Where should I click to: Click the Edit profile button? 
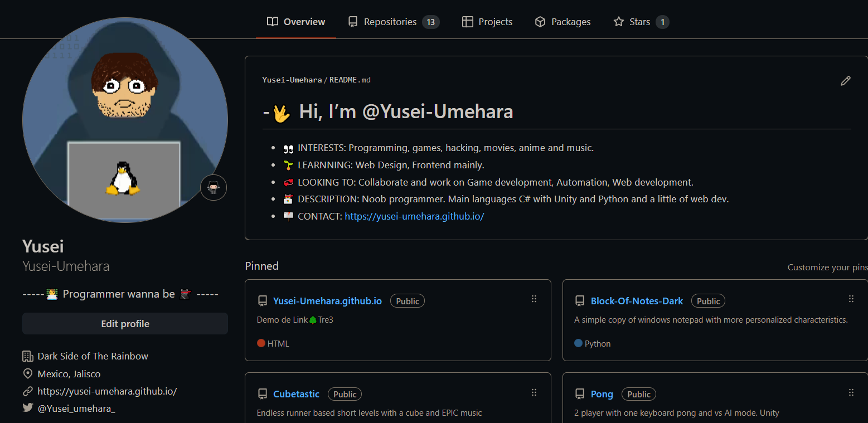(x=125, y=324)
